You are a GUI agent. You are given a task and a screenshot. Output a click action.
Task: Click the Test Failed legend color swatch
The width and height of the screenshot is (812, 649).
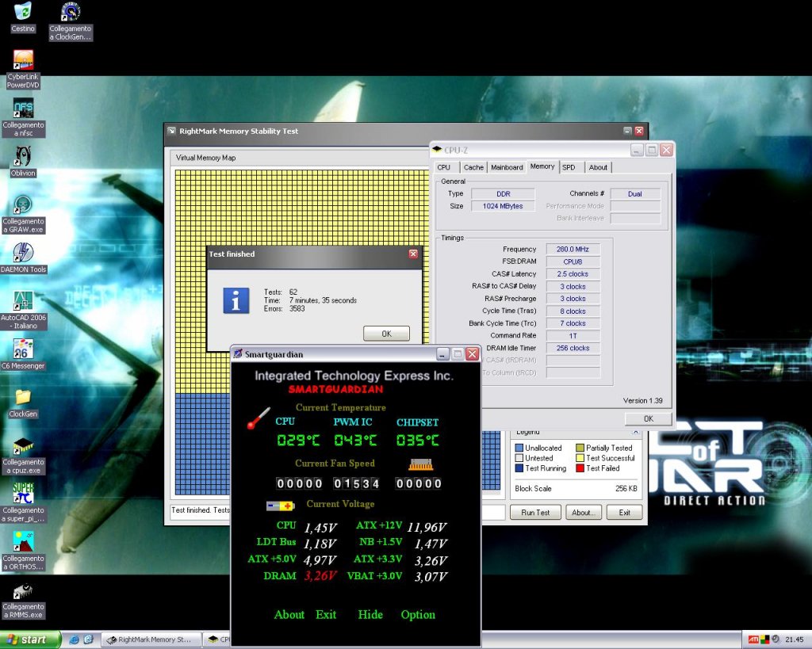[x=580, y=468]
